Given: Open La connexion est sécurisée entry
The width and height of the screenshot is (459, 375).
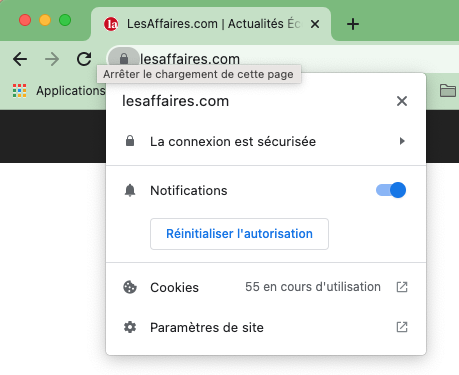Looking at the screenshot, I should click(x=266, y=141).
